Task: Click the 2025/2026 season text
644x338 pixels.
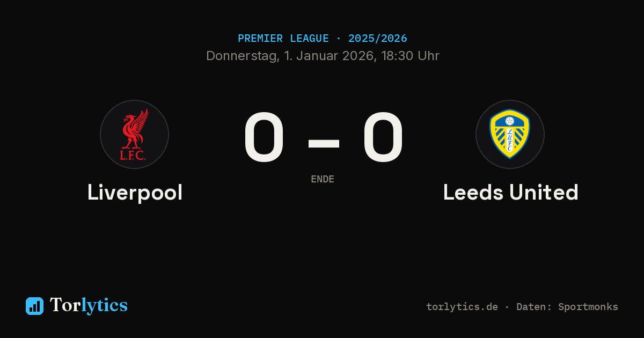Action: 378,39
